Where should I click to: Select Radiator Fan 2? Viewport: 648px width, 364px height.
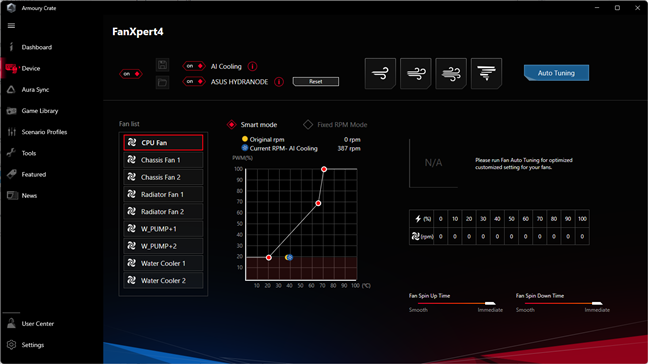(163, 212)
